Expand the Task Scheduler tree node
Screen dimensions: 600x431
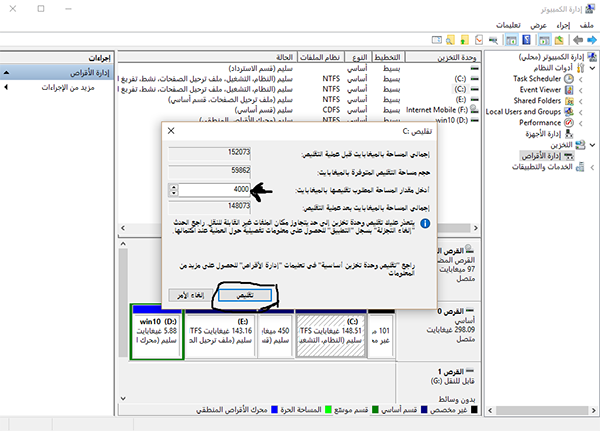pyautogui.click(x=582, y=78)
